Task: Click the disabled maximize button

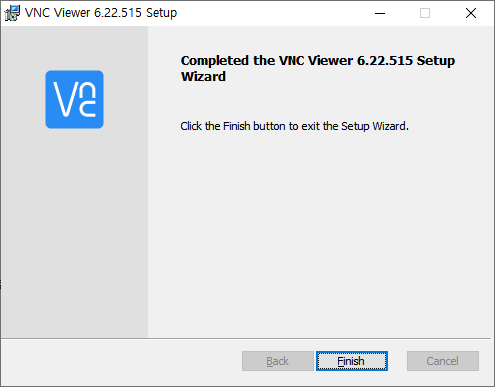Action: [425, 13]
